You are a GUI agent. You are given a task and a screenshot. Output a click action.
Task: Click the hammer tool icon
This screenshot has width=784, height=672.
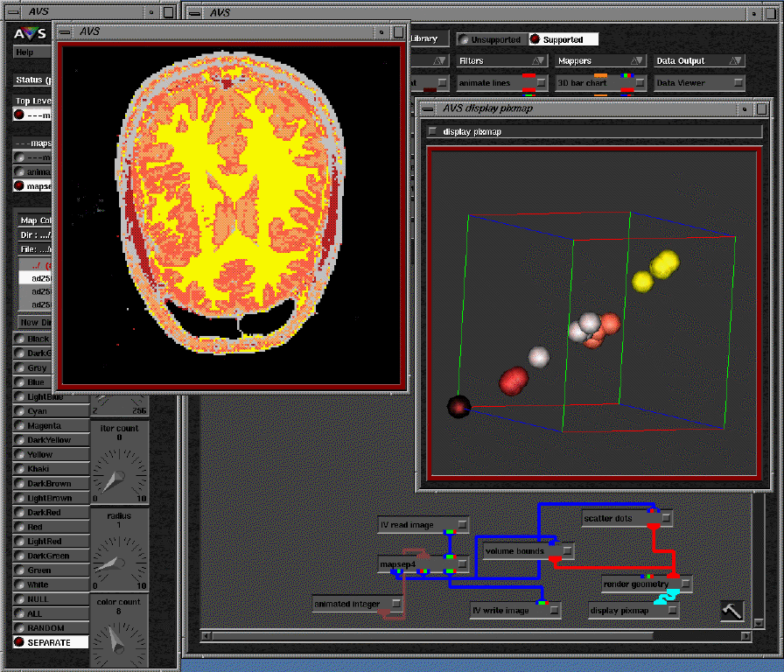tap(731, 611)
